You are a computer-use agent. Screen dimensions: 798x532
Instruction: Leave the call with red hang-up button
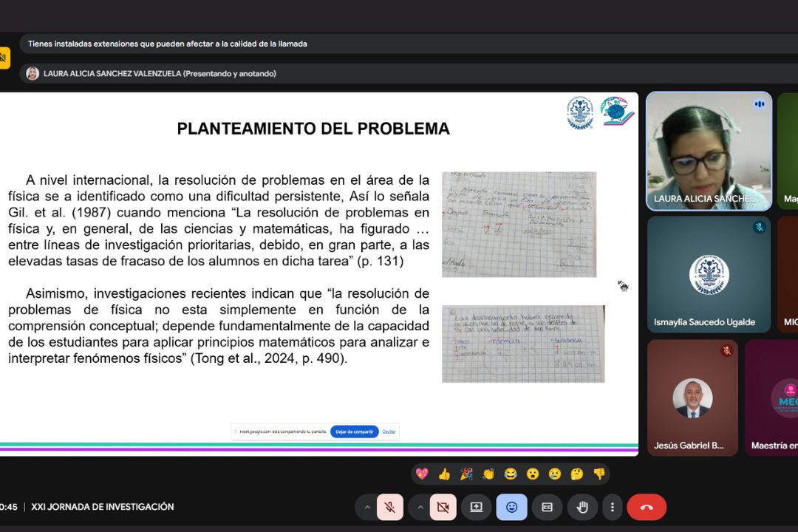pos(647,507)
